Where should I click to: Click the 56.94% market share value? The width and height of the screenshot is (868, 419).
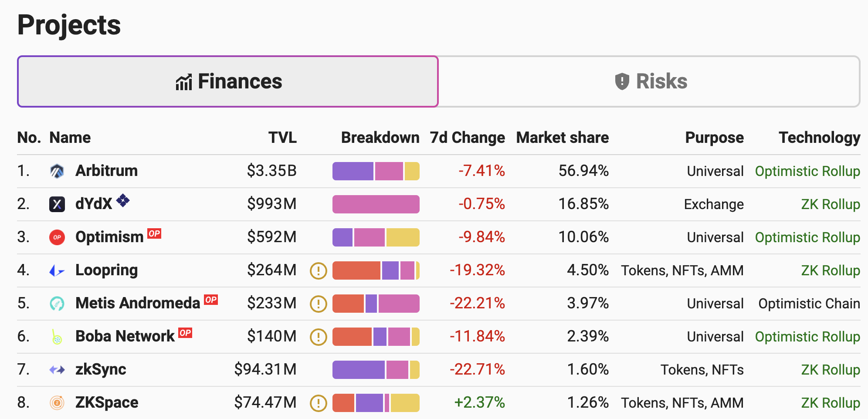click(583, 171)
